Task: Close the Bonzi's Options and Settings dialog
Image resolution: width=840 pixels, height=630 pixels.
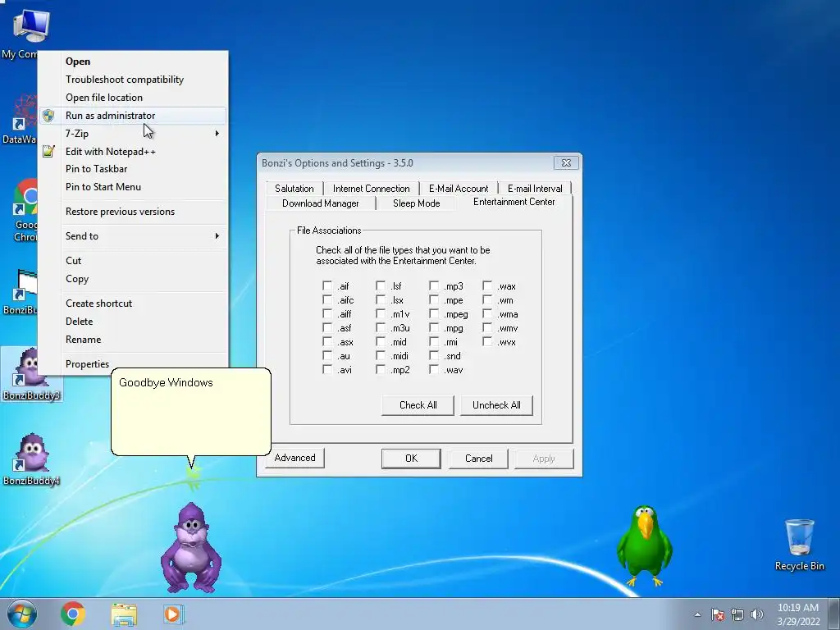Action: (x=566, y=163)
